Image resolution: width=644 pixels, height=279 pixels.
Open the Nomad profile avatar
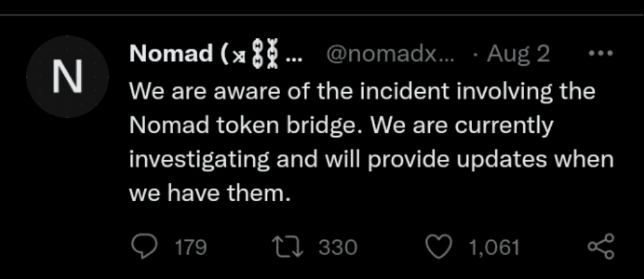67,77
